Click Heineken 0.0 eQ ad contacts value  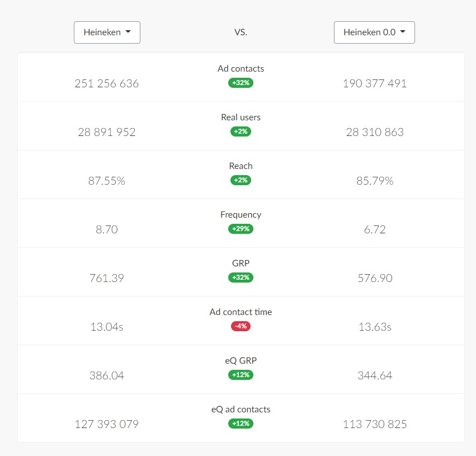pyautogui.click(x=375, y=425)
